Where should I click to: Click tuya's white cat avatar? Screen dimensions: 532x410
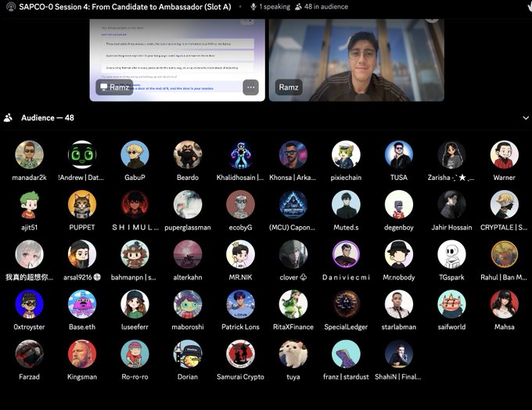[293, 354]
